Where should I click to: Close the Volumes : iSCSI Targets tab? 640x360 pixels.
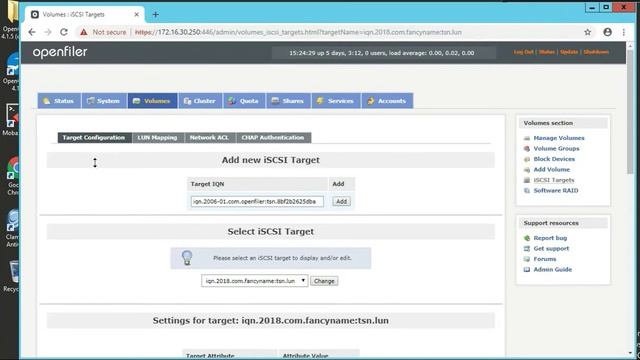(x=136, y=15)
